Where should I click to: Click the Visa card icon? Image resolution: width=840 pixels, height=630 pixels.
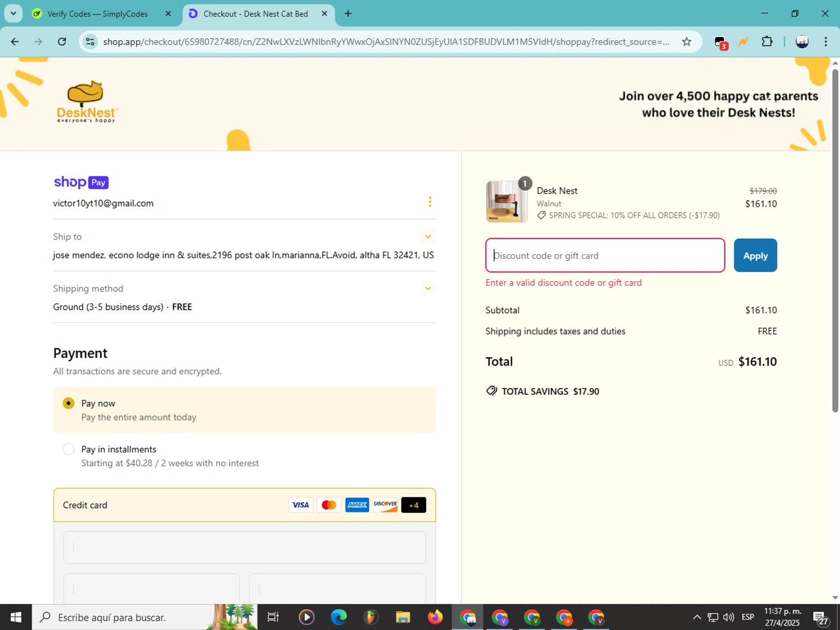[x=300, y=505]
